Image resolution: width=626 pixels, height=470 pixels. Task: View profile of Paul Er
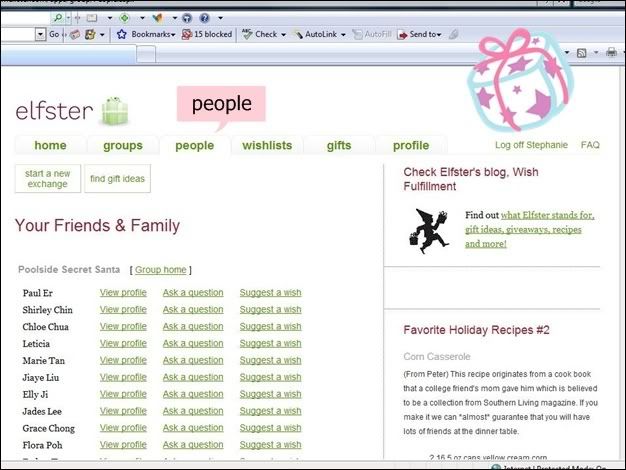click(123, 293)
